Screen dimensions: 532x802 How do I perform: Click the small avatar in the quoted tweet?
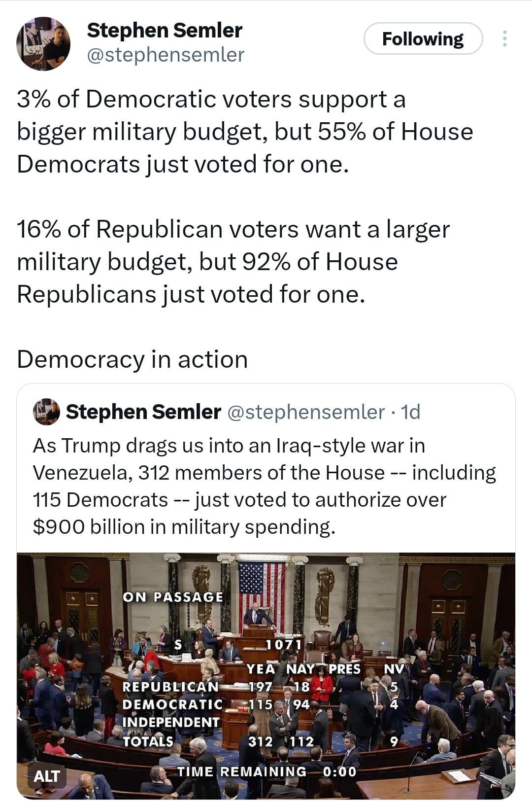[x=46, y=412]
